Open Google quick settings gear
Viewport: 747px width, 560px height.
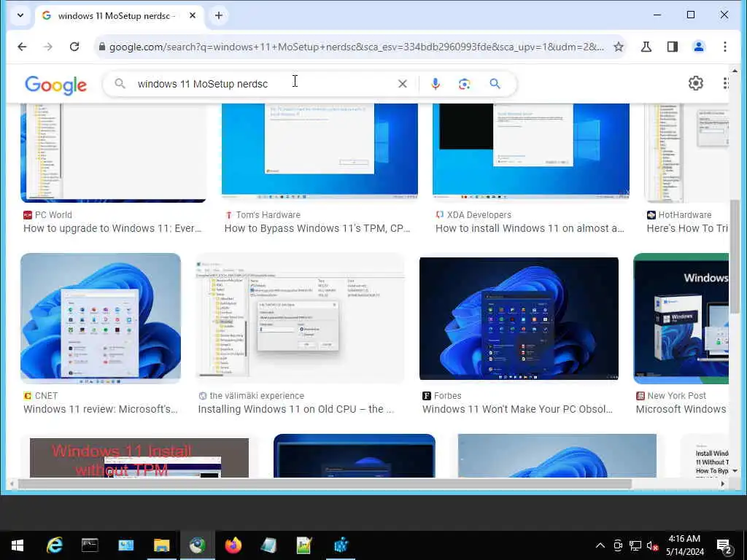(x=695, y=83)
